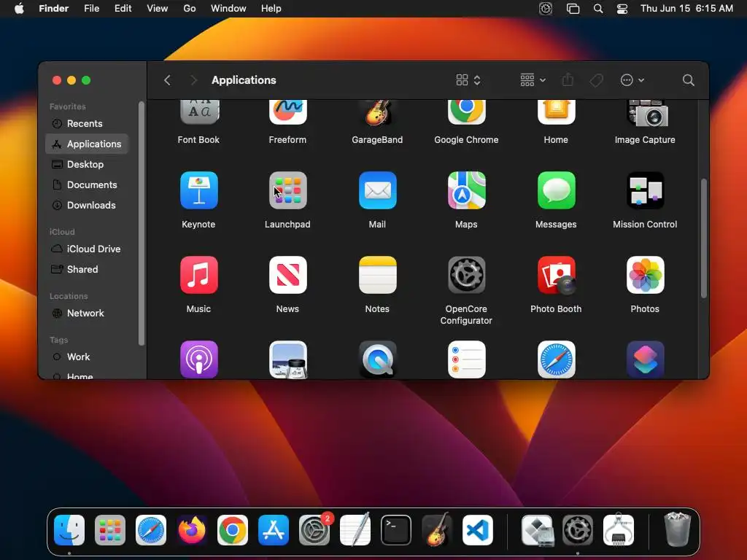The height and width of the screenshot is (560, 747).
Task: Open the Launchpad icon in Applications window
Action: pyautogui.click(x=287, y=190)
